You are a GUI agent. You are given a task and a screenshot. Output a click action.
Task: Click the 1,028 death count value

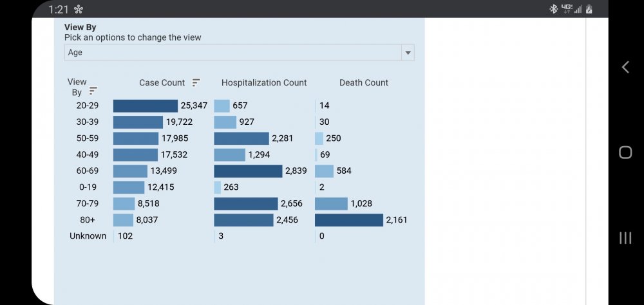click(x=361, y=203)
